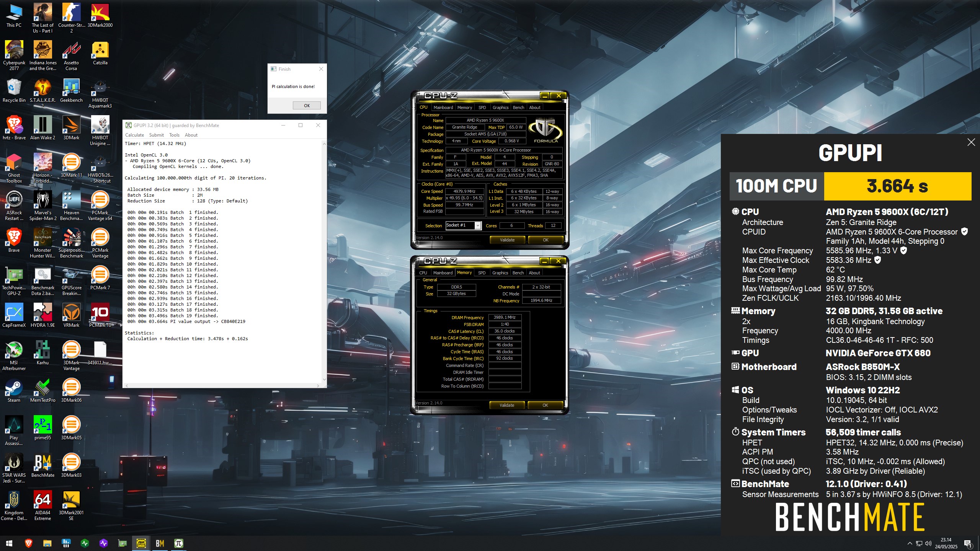980x551 pixels.
Task: Switch to SPD tab in upper CPU-Z
Action: tap(482, 108)
